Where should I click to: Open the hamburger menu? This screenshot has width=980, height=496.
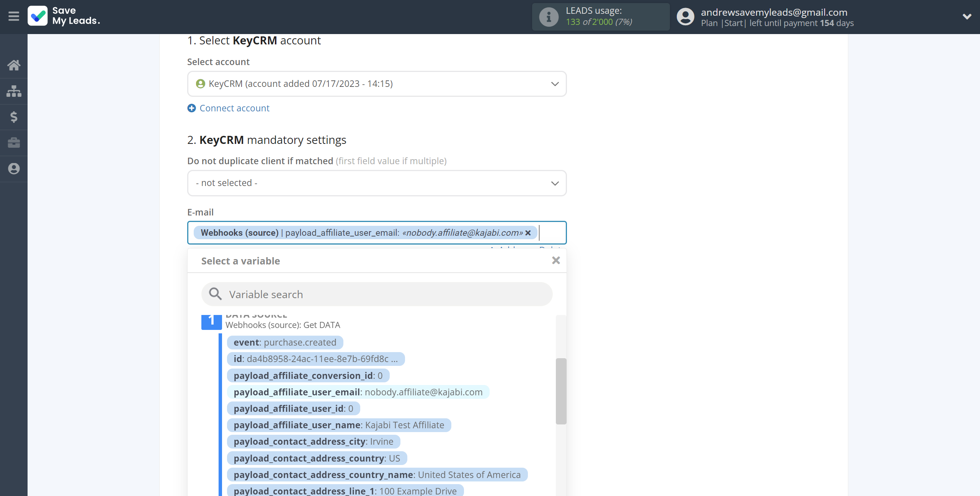pos(14,16)
